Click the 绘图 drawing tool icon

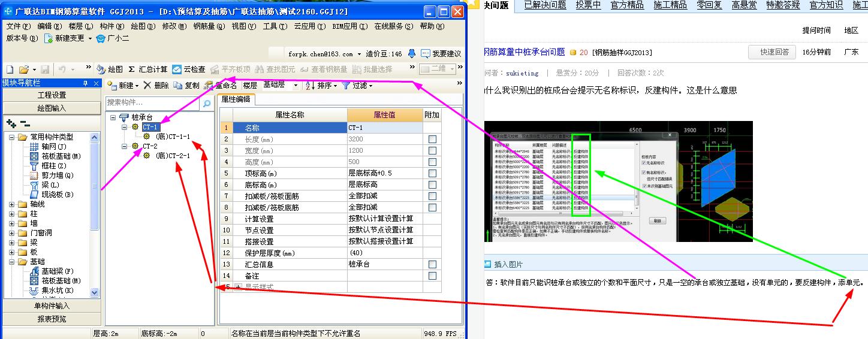101,69
